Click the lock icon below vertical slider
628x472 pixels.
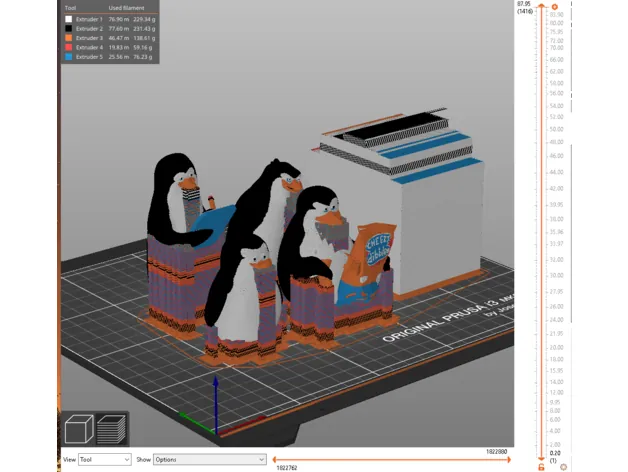[541, 467]
